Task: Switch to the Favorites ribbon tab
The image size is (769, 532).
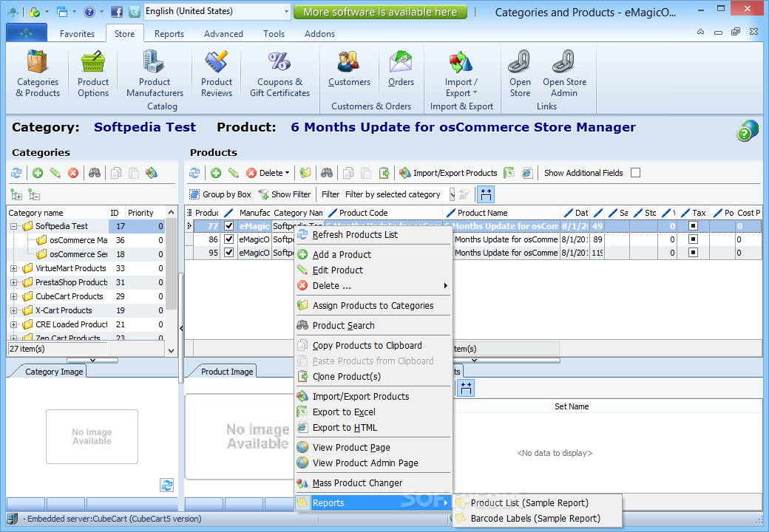Action: coord(77,34)
